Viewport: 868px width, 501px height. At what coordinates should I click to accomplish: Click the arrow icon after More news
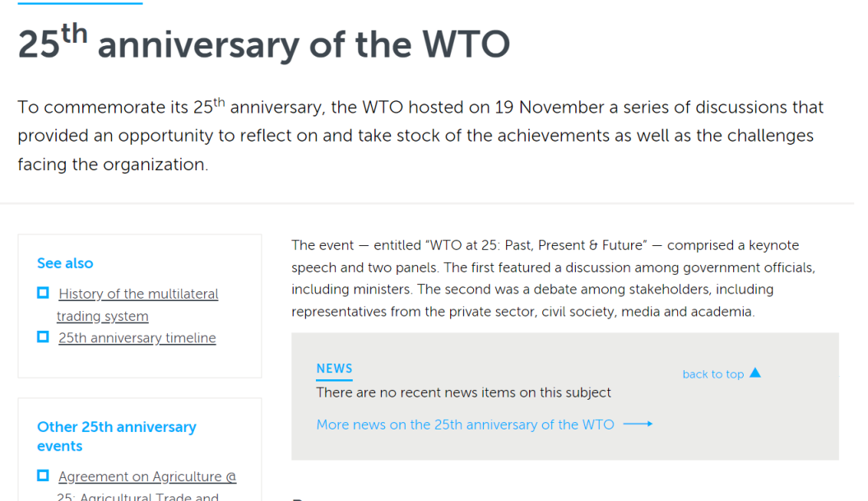point(638,424)
